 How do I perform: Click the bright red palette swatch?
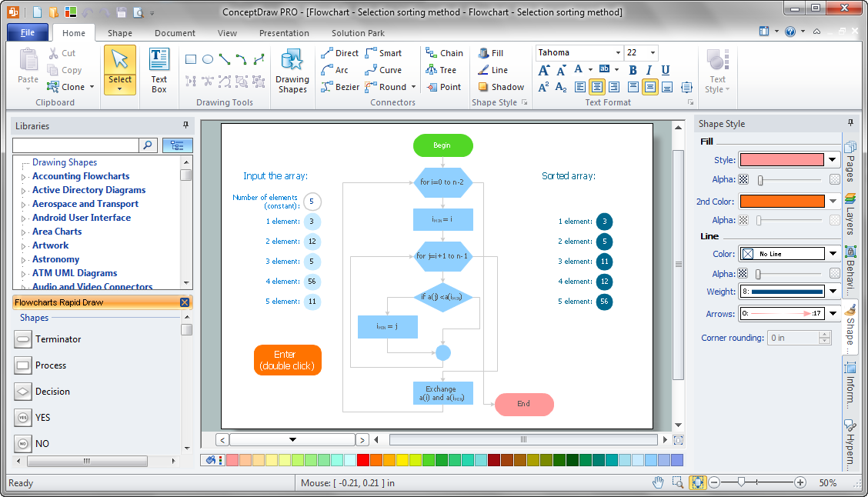tap(363, 460)
